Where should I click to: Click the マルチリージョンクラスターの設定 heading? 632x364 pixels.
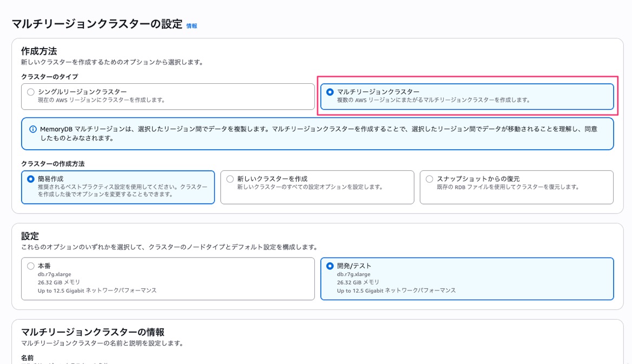click(x=97, y=24)
